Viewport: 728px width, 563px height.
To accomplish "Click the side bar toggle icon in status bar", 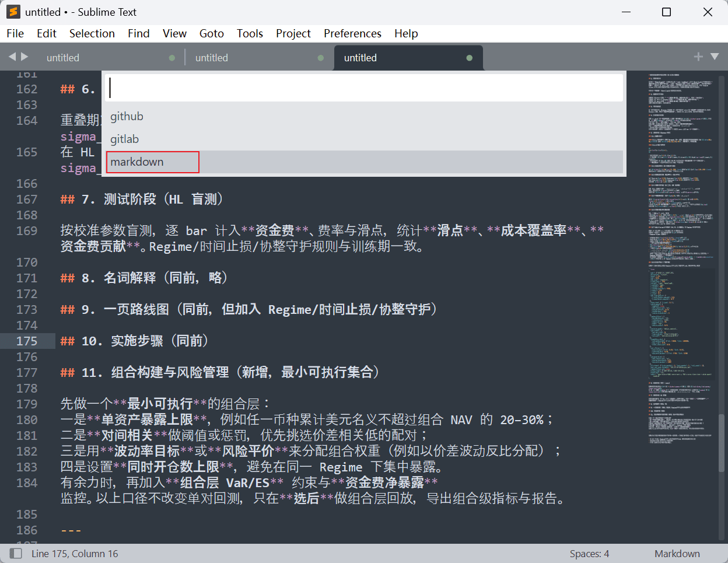I will click(16, 553).
